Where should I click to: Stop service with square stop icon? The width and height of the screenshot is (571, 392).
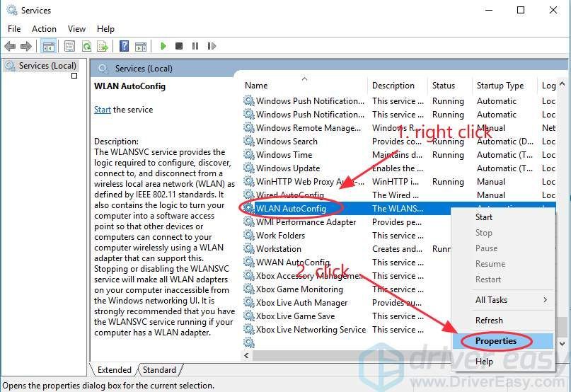coord(179,46)
